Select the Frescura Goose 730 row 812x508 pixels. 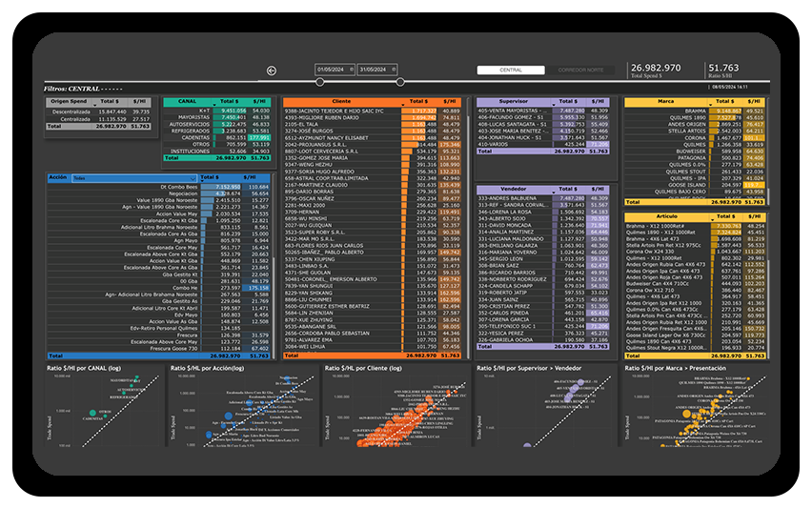coord(158,349)
